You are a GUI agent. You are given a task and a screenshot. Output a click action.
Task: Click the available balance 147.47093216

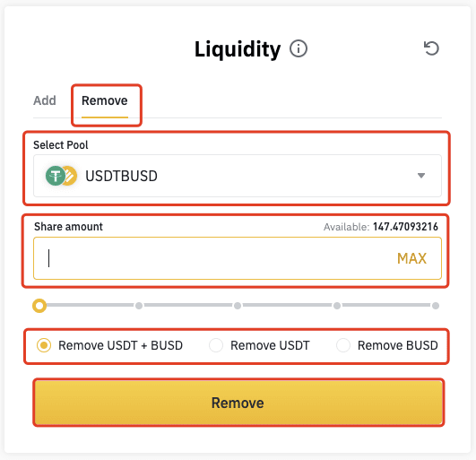click(x=405, y=227)
